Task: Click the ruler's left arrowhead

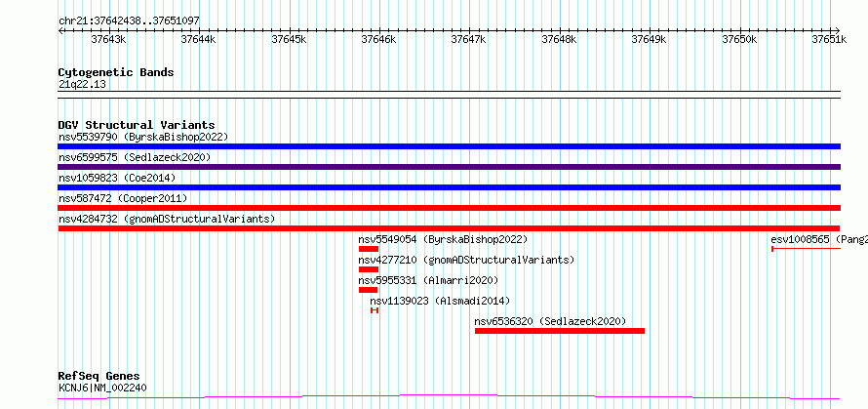Action: pos(60,30)
